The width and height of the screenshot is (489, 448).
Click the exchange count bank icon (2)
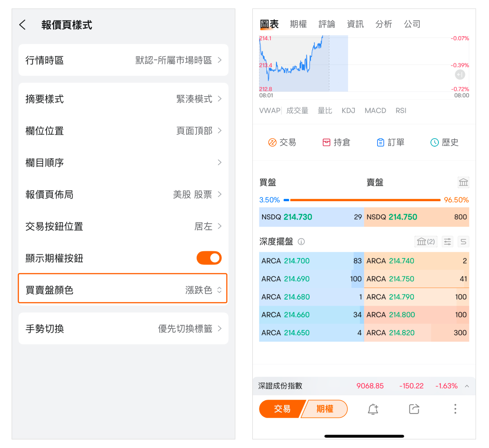[x=425, y=242]
